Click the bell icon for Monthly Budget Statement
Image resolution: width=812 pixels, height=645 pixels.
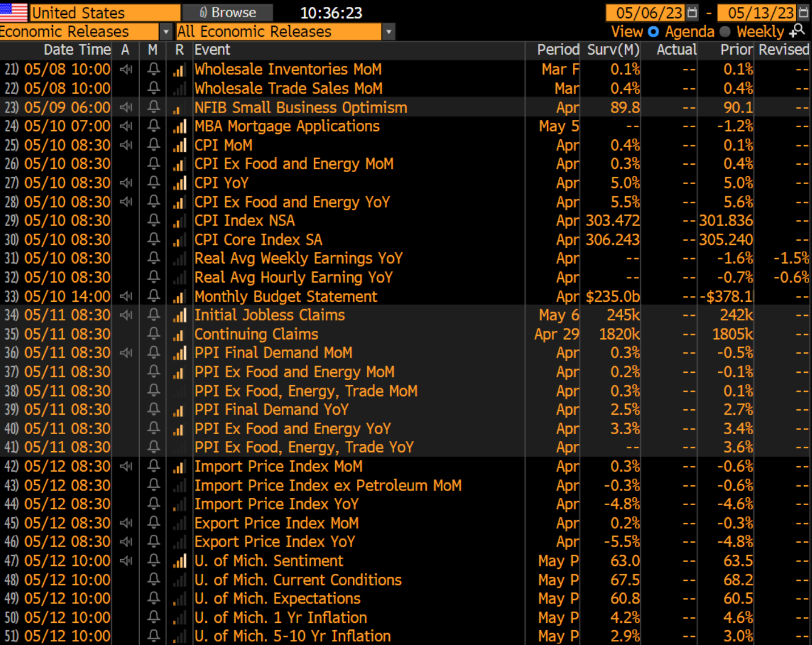(153, 296)
